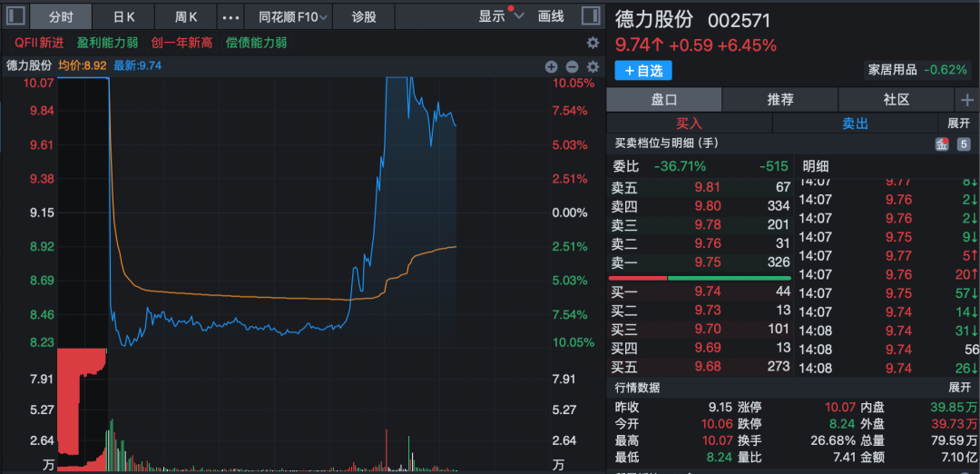
Task: Open chart settings gear beside zoom icons
Action: pos(593,66)
